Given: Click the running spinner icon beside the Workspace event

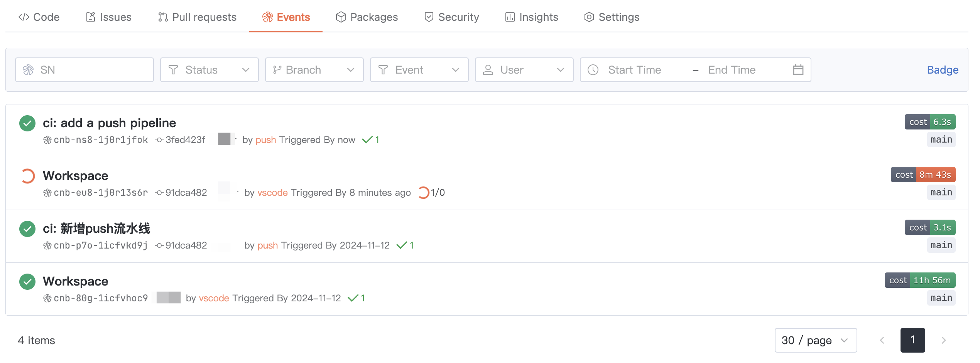Looking at the screenshot, I should point(27,176).
